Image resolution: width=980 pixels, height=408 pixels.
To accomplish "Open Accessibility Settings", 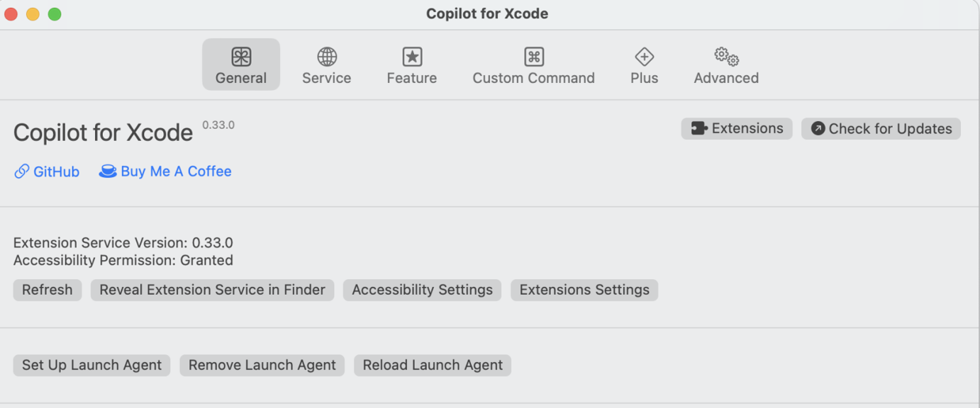I will tap(422, 290).
